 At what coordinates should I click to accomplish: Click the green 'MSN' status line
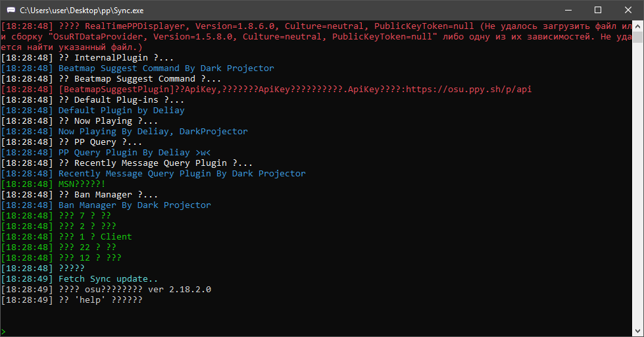tap(53, 184)
